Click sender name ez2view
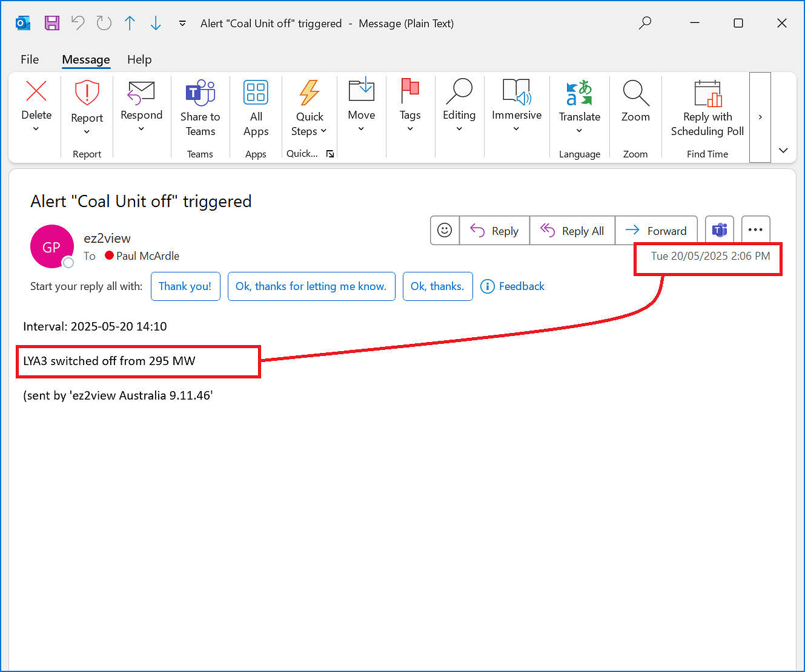Screen dimensions: 805x672 [107, 238]
